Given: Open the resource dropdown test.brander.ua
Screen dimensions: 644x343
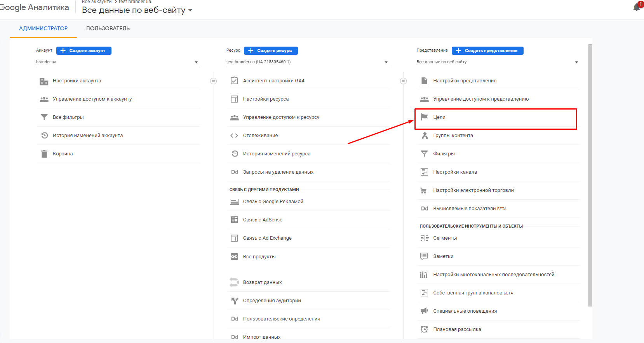Looking at the screenshot, I should (307, 62).
